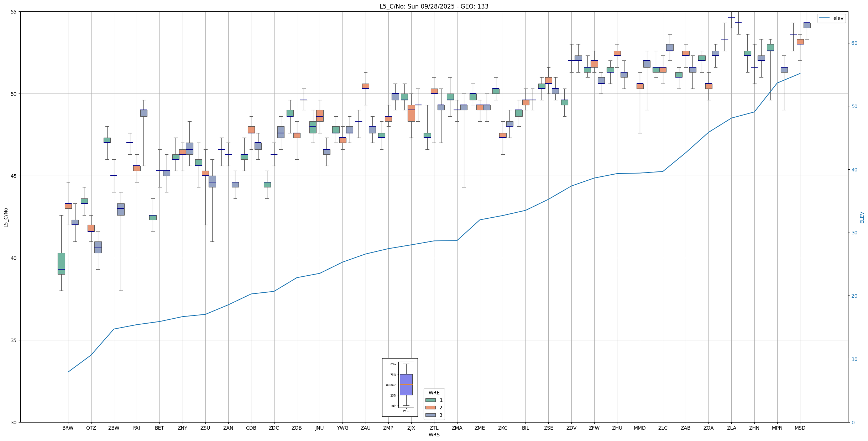Click the boxplot key inset diagram
The width and height of the screenshot is (868, 441).
click(x=399, y=387)
